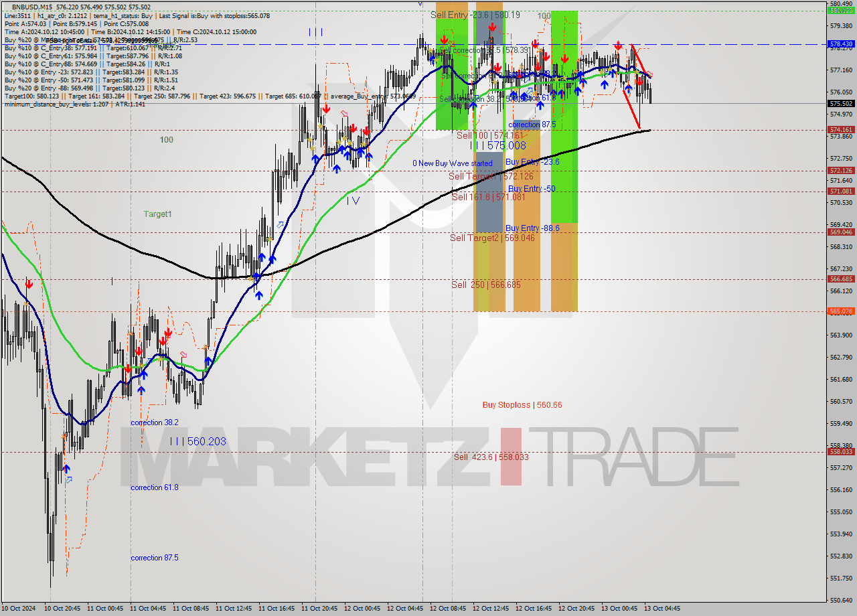
Task: Click the '11 Oct 04:45' time axis label
Action: tap(147, 609)
